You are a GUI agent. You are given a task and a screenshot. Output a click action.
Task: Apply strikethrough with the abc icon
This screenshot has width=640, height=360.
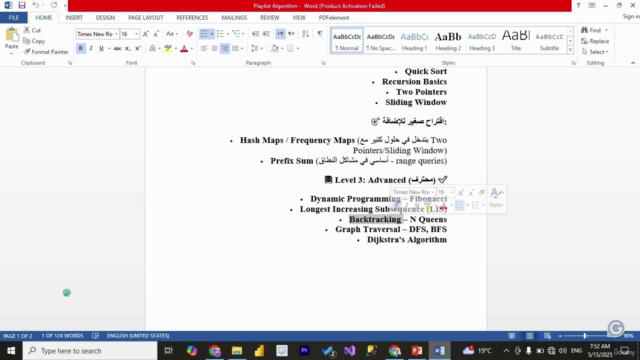[118, 49]
